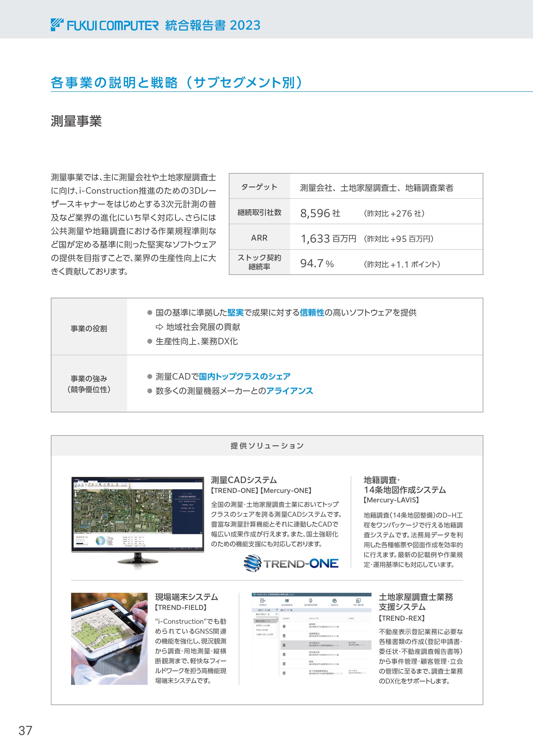Click the cabinet icon in 佐々木様邸新築登記 row
Image resolution: width=533 pixels, height=756 pixels.
[284, 673]
